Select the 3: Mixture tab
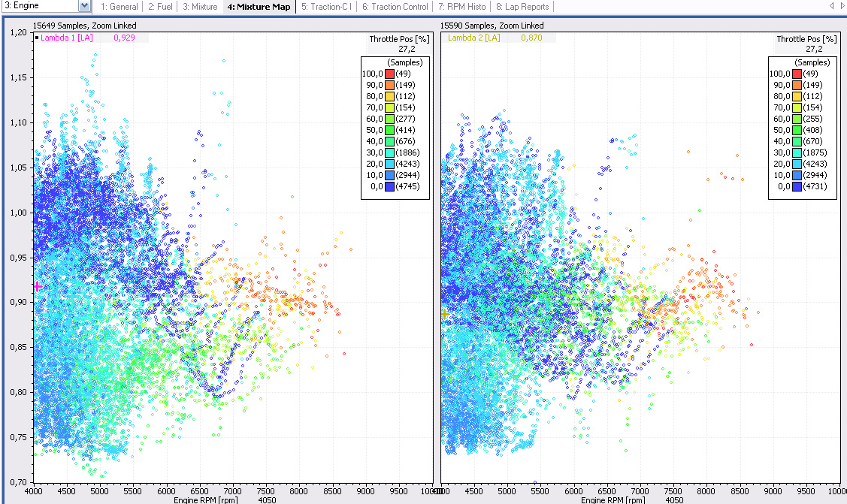 (x=200, y=7)
